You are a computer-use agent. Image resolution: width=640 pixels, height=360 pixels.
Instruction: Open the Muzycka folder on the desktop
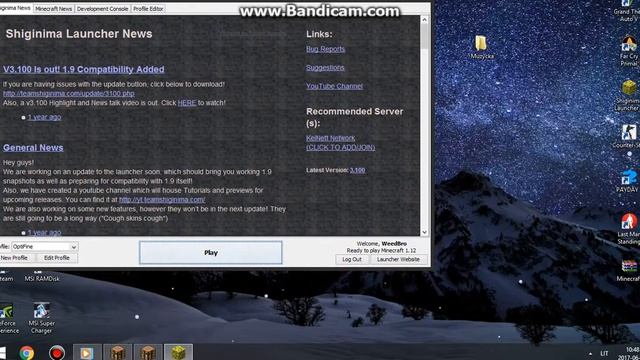pos(481,47)
